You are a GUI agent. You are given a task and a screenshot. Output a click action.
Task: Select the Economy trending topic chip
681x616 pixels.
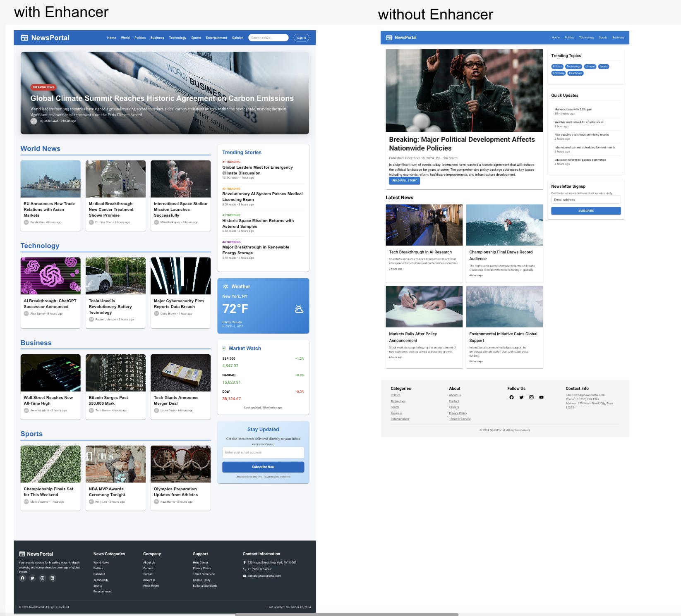558,73
